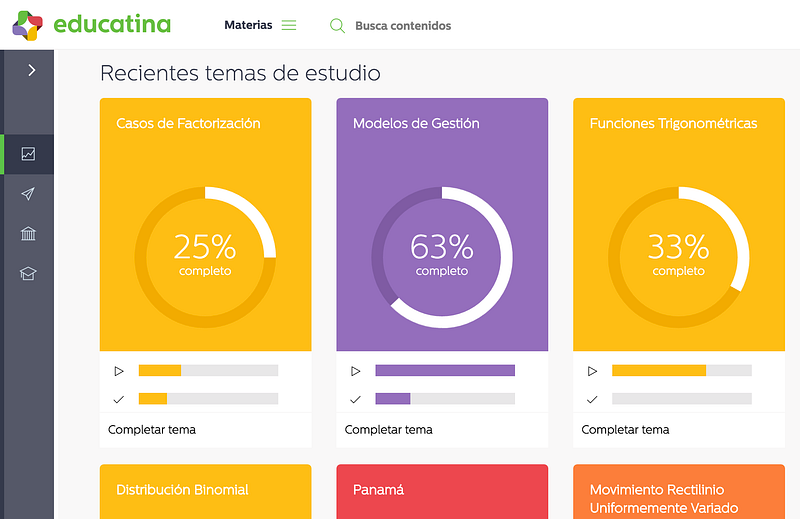Open the statistics chart sidebar icon
This screenshot has height=519, width=800.
(28, 154)
